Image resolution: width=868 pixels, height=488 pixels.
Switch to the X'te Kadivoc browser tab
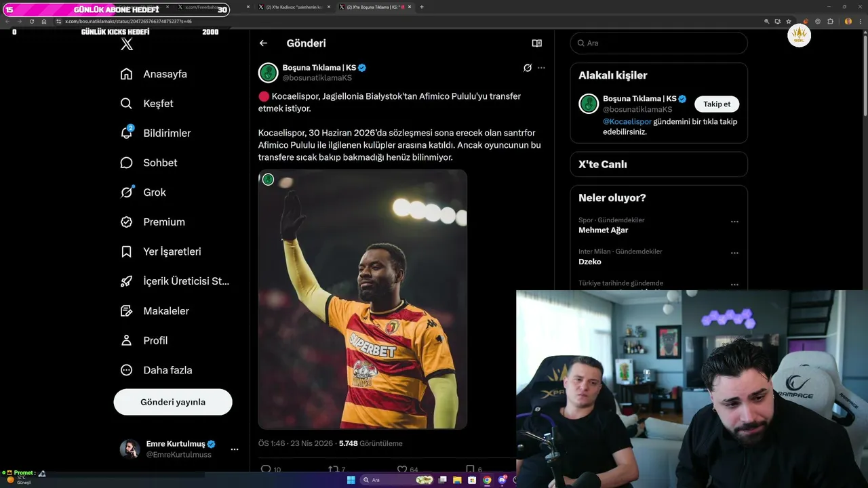296,7
